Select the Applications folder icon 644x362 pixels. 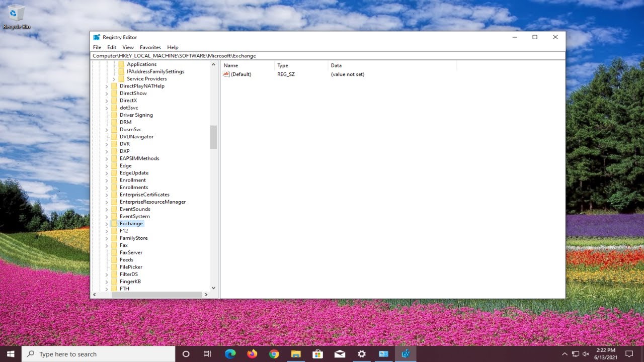pos(121,64)
